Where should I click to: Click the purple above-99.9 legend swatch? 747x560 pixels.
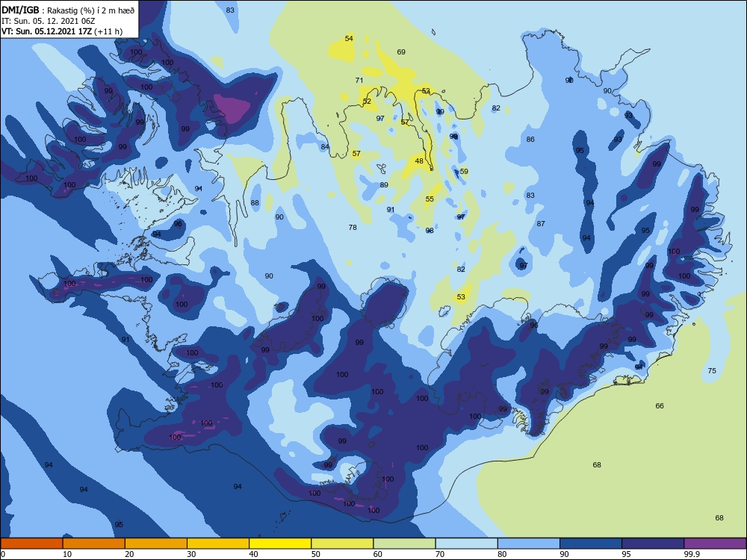click(x=715, y=544)
